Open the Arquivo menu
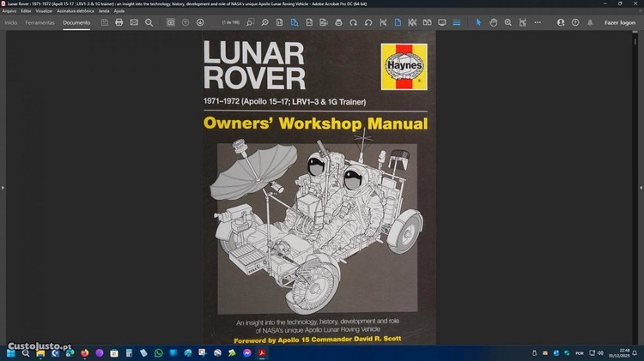The image size is (644, 361). (x=9, y=10)
